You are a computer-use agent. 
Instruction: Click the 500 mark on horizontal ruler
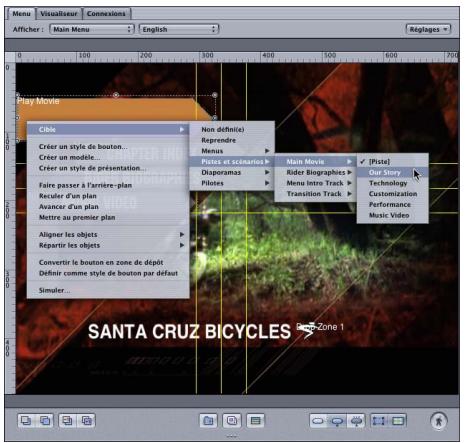(330, 56)
